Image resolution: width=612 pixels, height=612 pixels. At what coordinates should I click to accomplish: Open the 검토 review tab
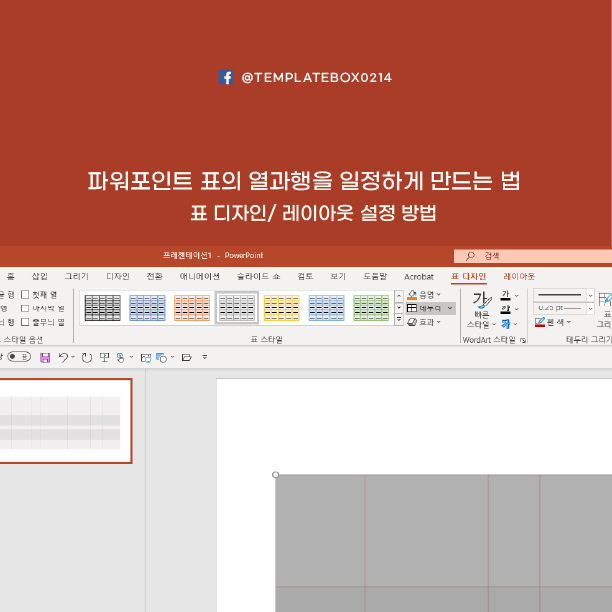(305, 276)
